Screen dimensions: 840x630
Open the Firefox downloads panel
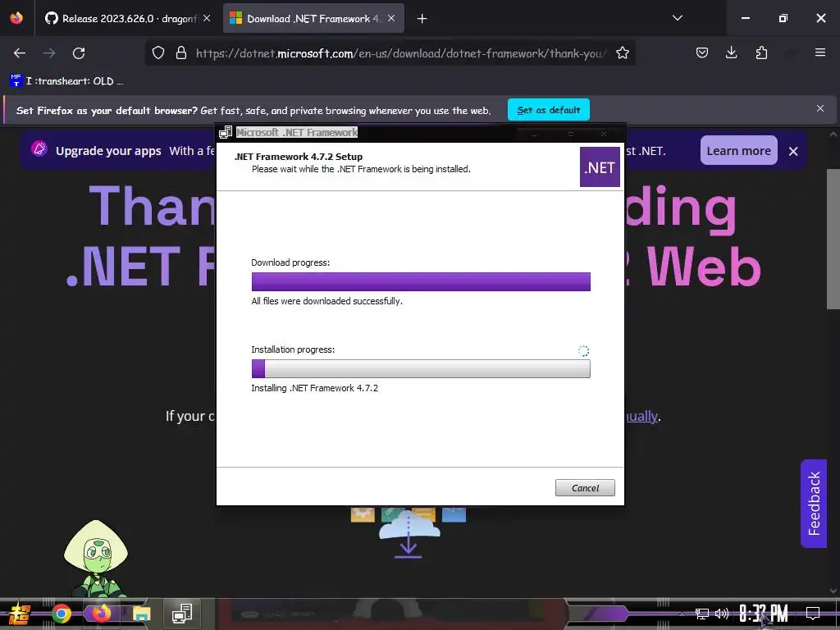pyautogui.click(x=731, y=52)
